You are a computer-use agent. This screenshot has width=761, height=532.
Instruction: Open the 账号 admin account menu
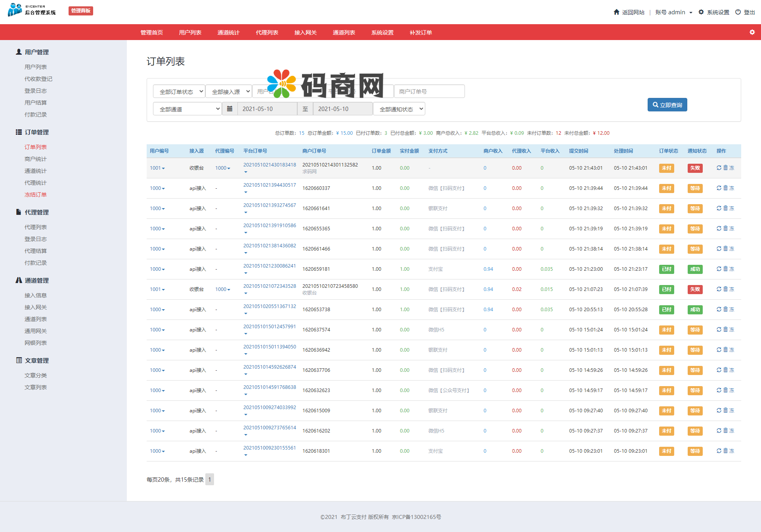point(673,12)
